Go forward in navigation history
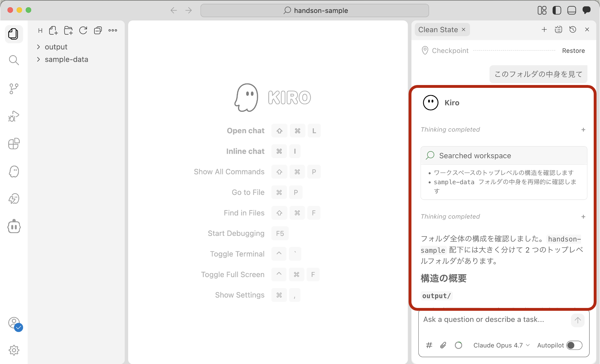This screenshot has height=364, width=600. click(x=189, y=10)
